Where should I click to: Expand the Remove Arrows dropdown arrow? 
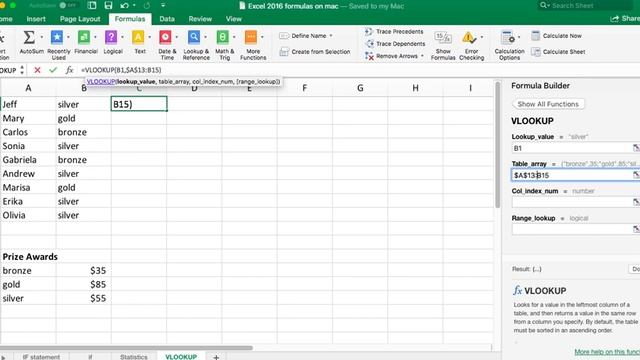pos(422,56)
